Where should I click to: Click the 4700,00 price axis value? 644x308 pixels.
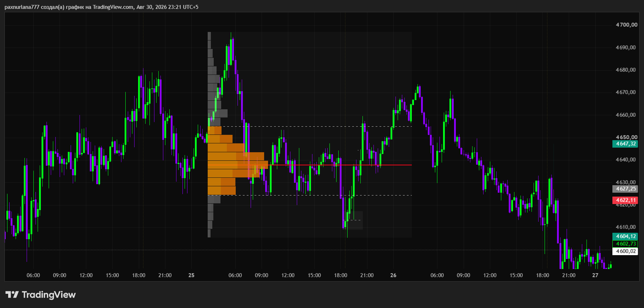click(626, 25)
